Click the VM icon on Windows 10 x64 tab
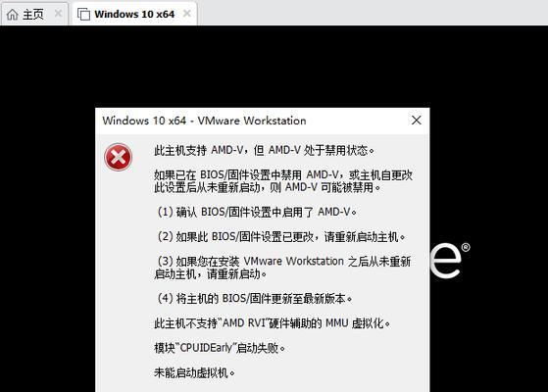The height and width of the screenshot is (392, 548). coord(83,15)
